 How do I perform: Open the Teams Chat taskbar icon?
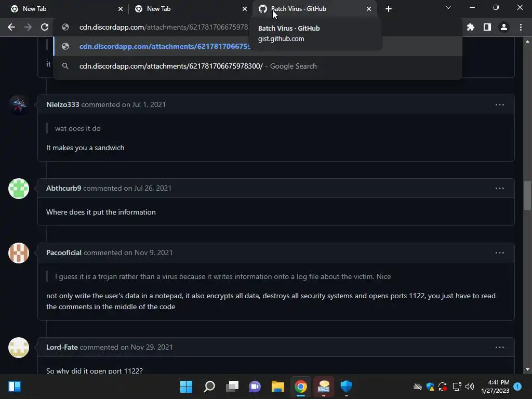pyautogui.click(x=255, y=387)
